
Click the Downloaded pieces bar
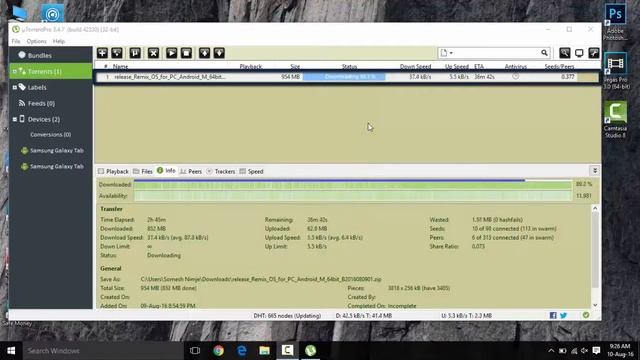(x=353, y=185)
